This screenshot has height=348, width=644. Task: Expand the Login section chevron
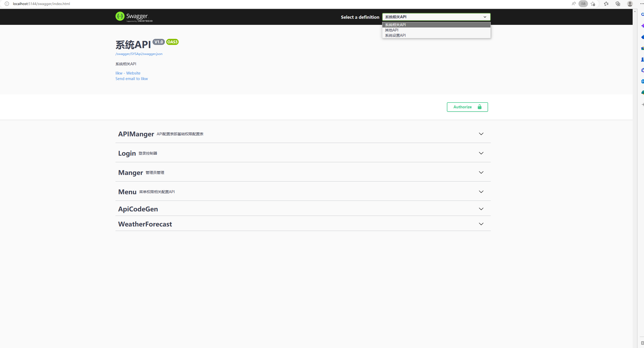(481, 153)
